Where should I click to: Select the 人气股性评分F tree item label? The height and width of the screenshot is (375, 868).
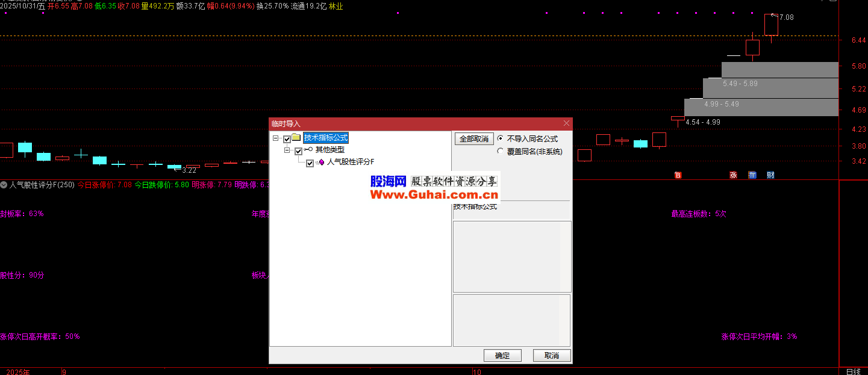point(351,162)
